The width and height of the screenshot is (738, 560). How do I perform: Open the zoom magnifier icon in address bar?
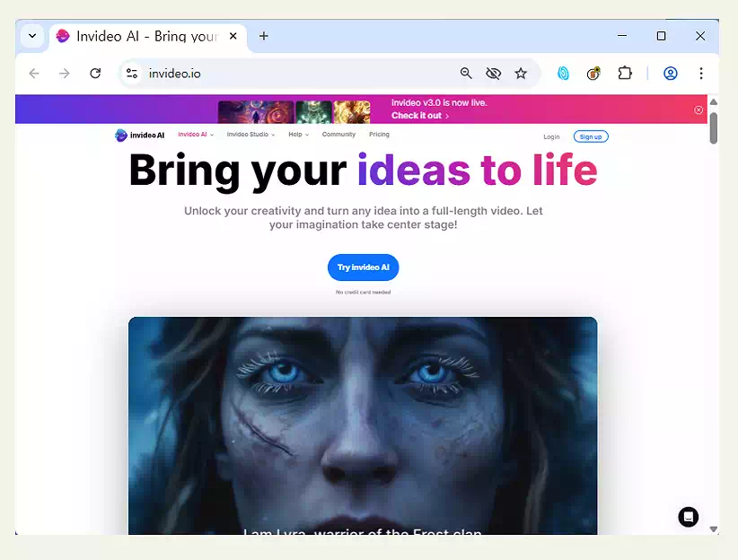click(466, 74)
